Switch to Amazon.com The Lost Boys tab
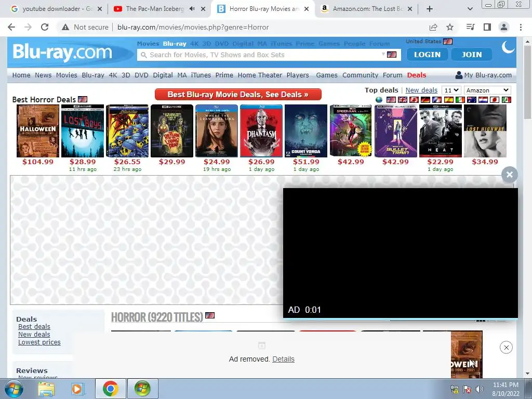The height and width of the screenshot is (399, 532). click(x=366, y=9)
